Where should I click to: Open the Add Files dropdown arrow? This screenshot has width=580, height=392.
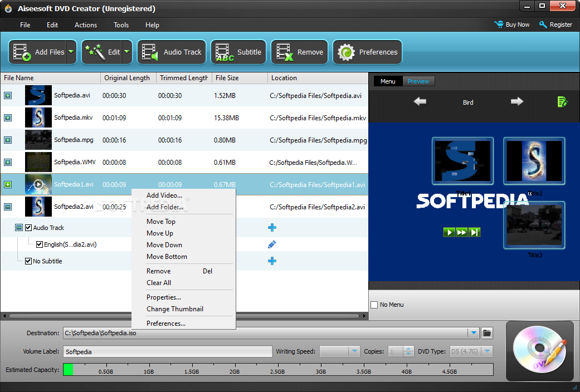(71, 52)
